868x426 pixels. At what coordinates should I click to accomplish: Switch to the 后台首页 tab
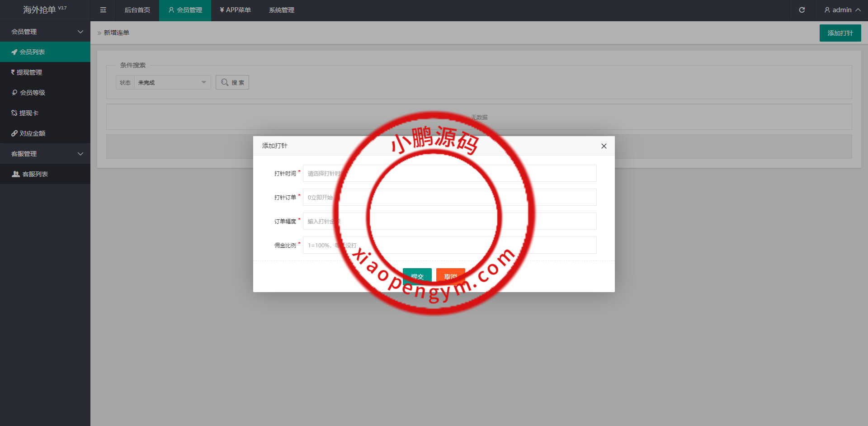point(137,10)
